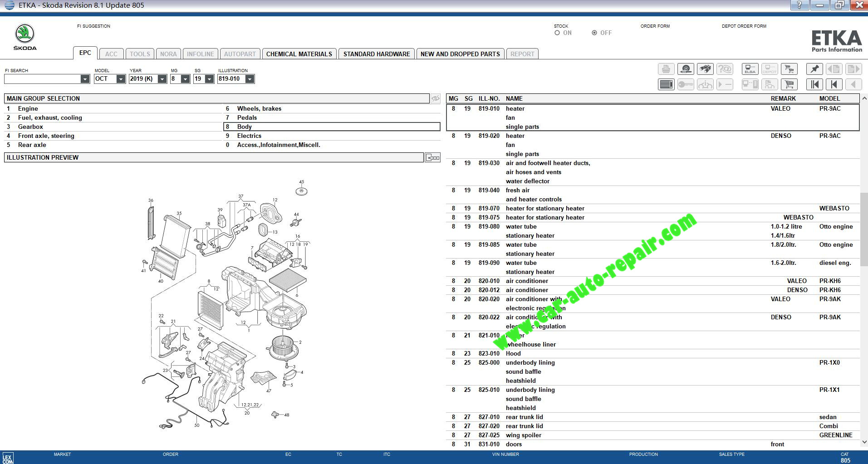868x464 pixels.
Task: Jump to first with double-bar arrow icon
Action: tap(814, 84)
